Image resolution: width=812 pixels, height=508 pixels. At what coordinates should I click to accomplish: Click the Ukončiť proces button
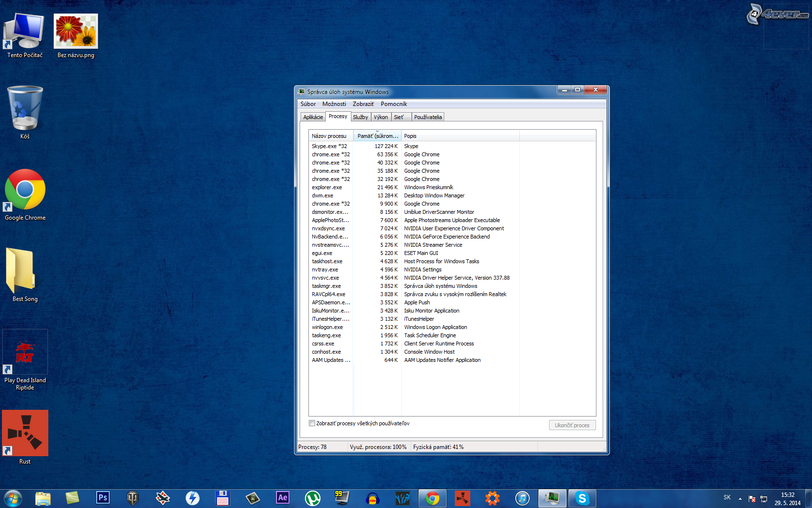click(572, 425)
